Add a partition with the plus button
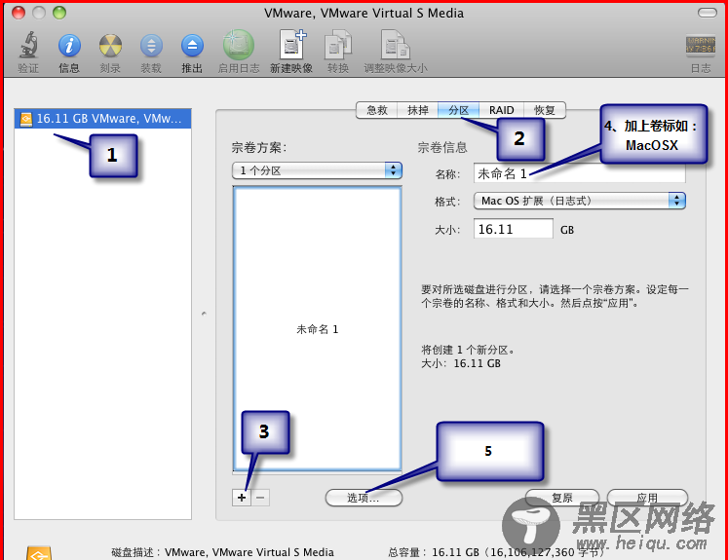This screenshot has width=728, height=560. click(242, 498)
